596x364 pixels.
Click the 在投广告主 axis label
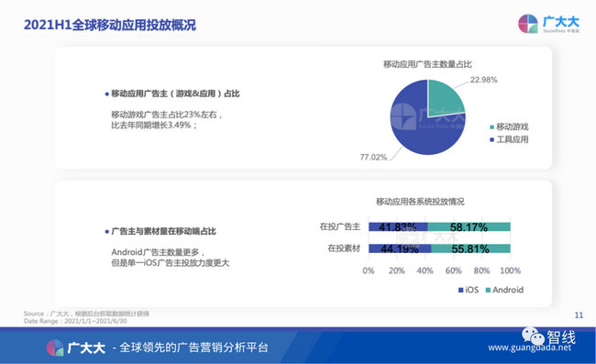tap(340, 226)
